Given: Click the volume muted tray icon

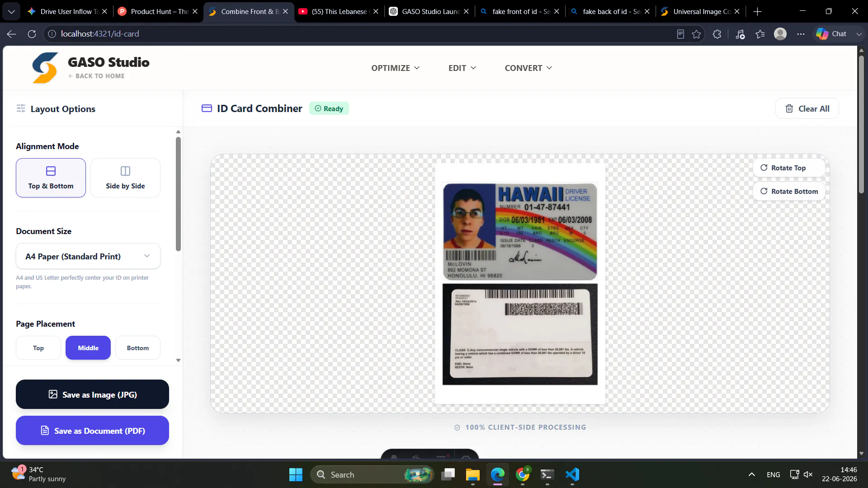Looking at the screenshot, I should coord(808,474).
